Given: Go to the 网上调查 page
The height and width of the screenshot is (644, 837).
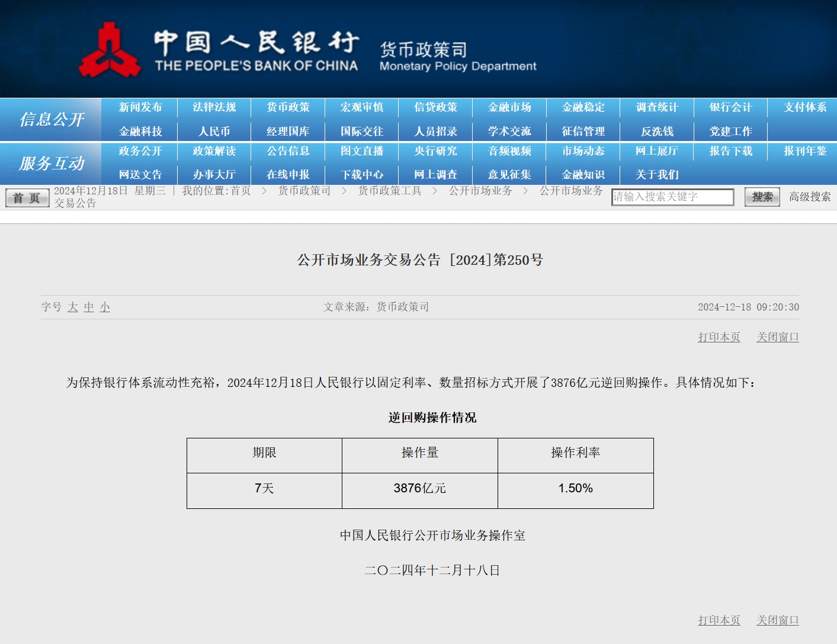Looking at the screenshot, I should click(436, 175).
